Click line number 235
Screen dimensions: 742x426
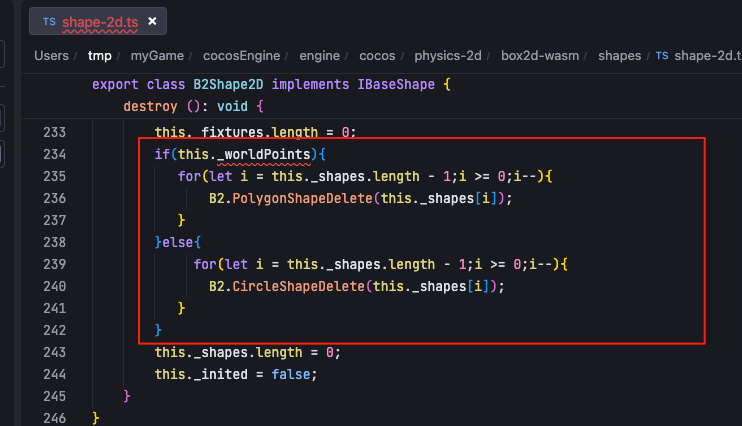(54, 176)
